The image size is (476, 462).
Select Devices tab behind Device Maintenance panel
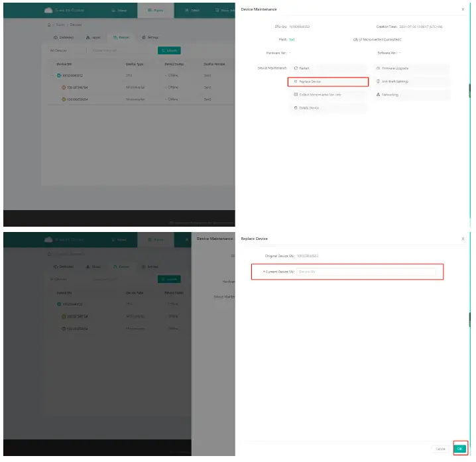[121, 37]
